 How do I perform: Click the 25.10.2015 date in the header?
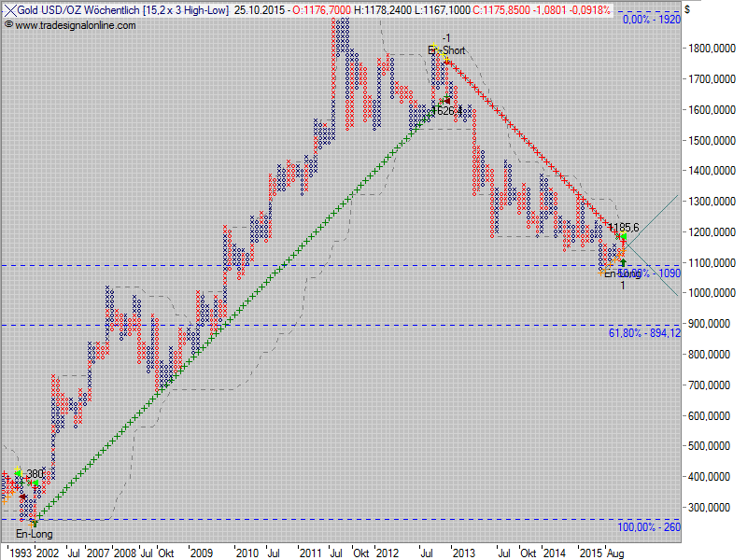pyautogui.click(x=260, y=10)
